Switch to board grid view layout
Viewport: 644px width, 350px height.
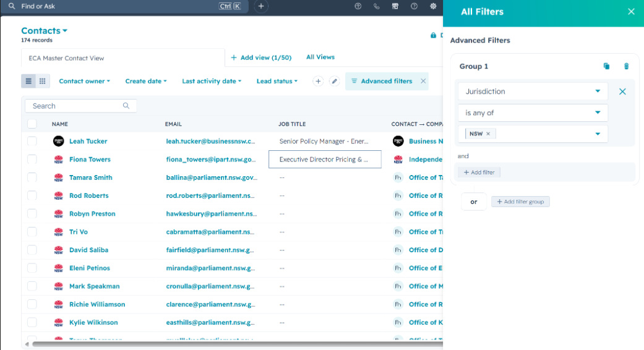pyautogui.click(x=42, y=81)
